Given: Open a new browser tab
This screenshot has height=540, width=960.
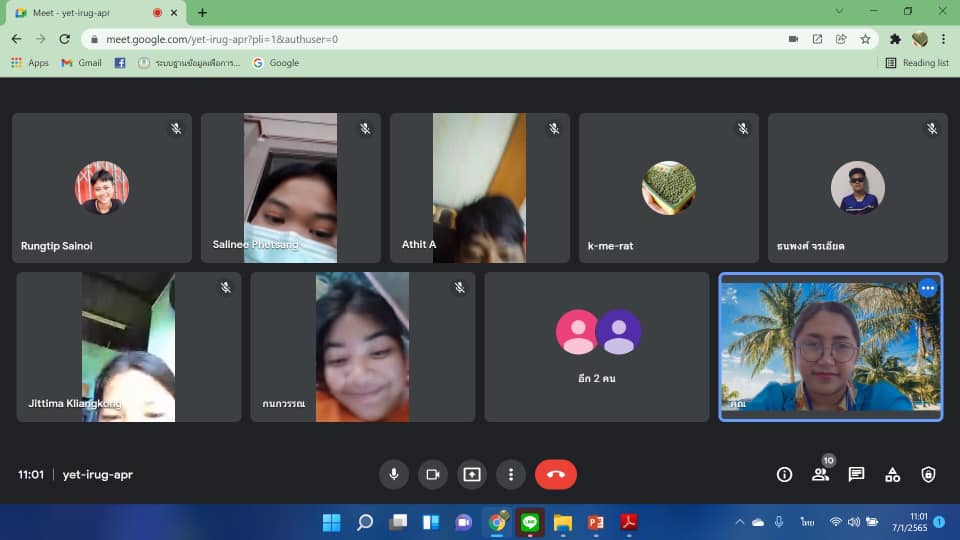Looking at the screenshot, I should [203, 13].
